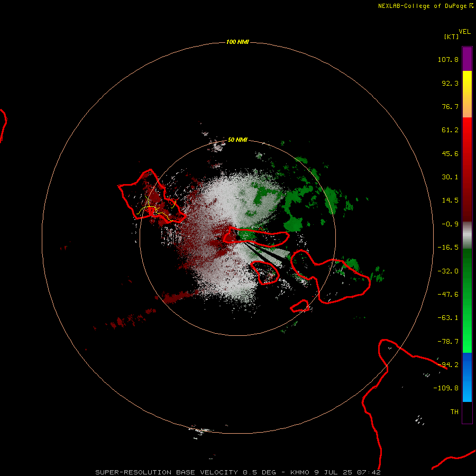Click the 107.8 legend value

click(x=448, y=59)
